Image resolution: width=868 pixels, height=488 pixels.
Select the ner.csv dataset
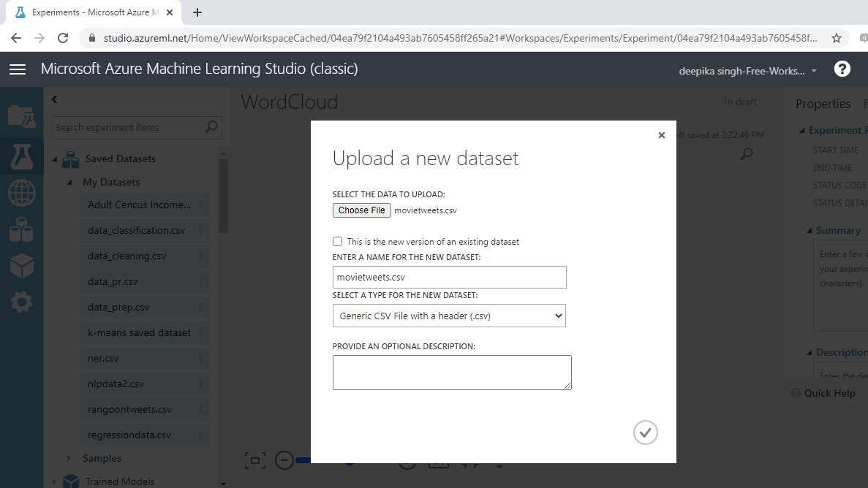click(x=145, y=358)
